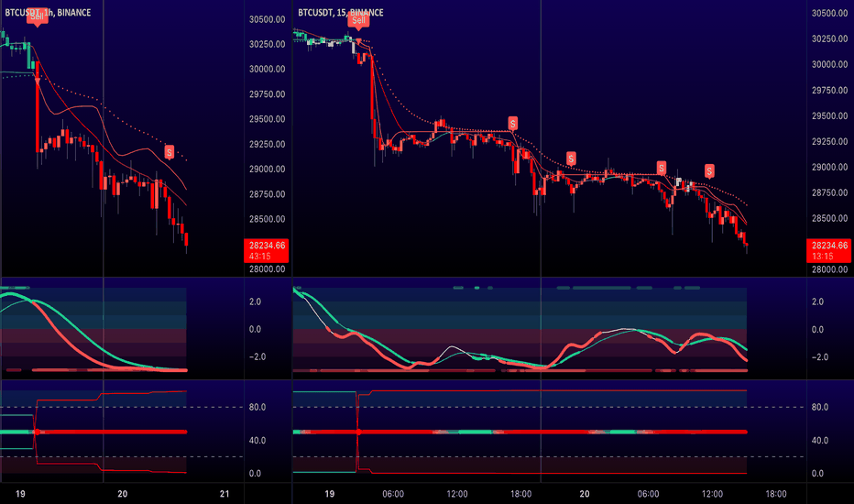Select first S marker on 15-minute chart

[512, 124]
